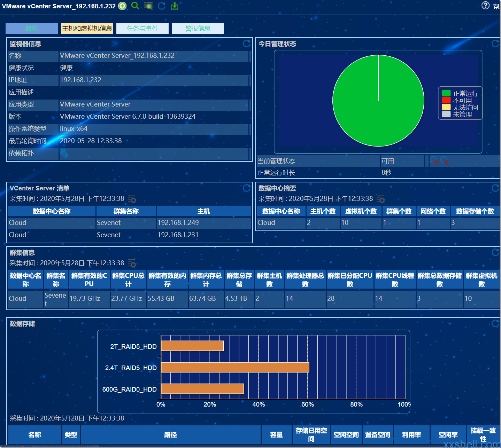Click the 19.73 GHz cluster CPU value
501x448 pixels.
point(85,299)
